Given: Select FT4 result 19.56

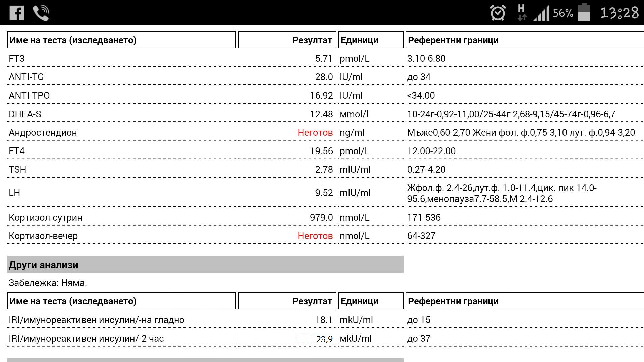Looking at the screenshot, I should (x=321, y=151).
